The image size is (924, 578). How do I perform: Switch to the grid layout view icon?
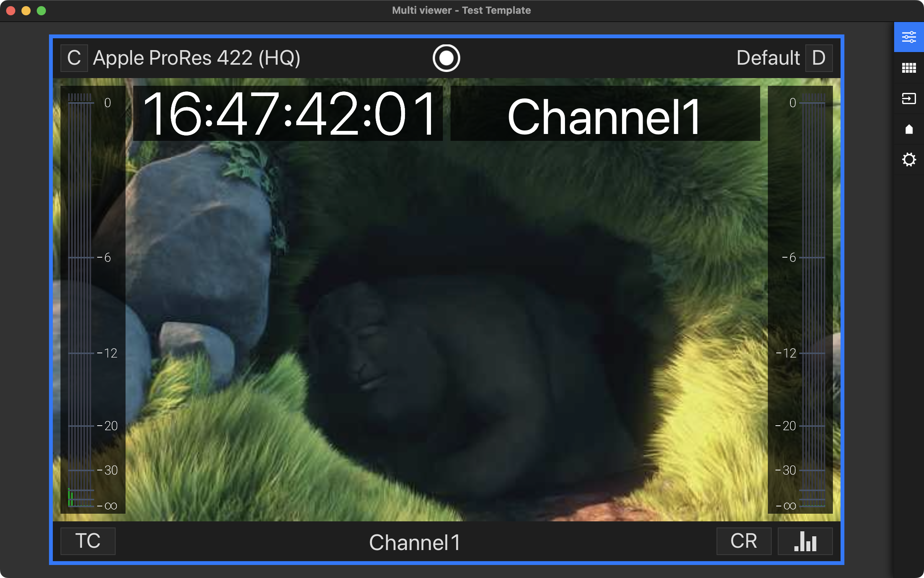tap(909, 68)
